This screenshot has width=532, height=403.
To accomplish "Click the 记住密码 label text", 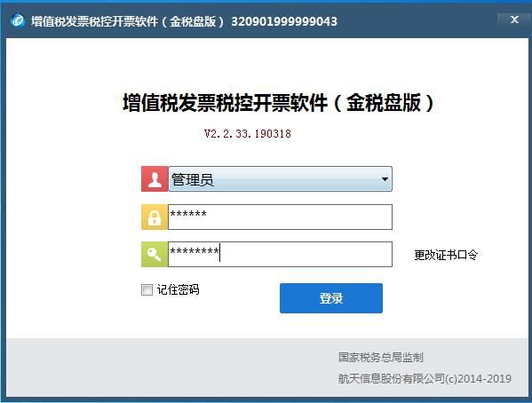I will [178, 289].
